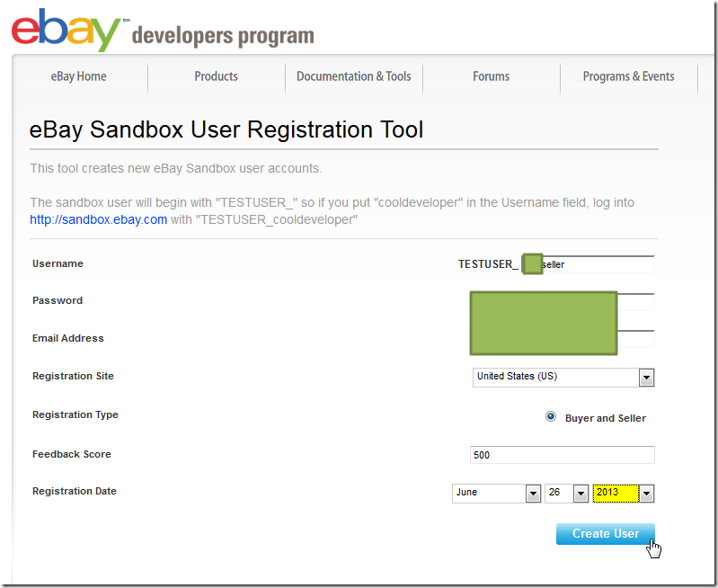This screenshot has width=718, height=588.
Task: Click the Feedback Score field
Action: point(563,455)
